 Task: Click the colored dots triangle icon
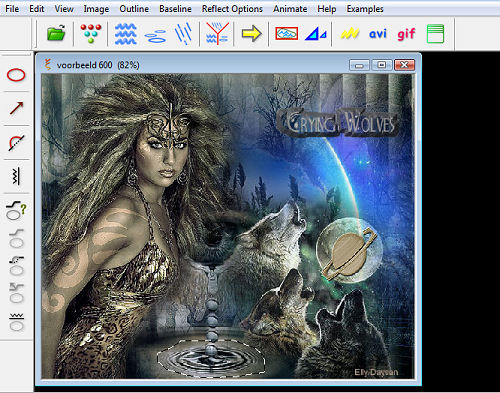[x=91, y=33]
